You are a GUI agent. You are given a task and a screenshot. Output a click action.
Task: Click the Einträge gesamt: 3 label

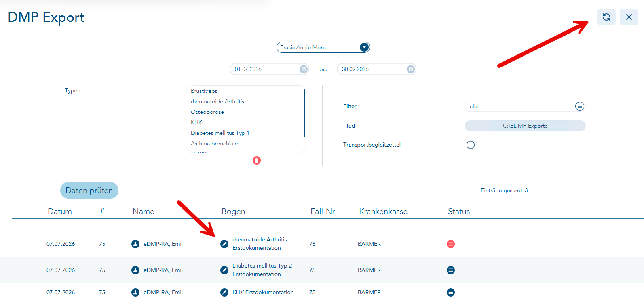point(504,190)
